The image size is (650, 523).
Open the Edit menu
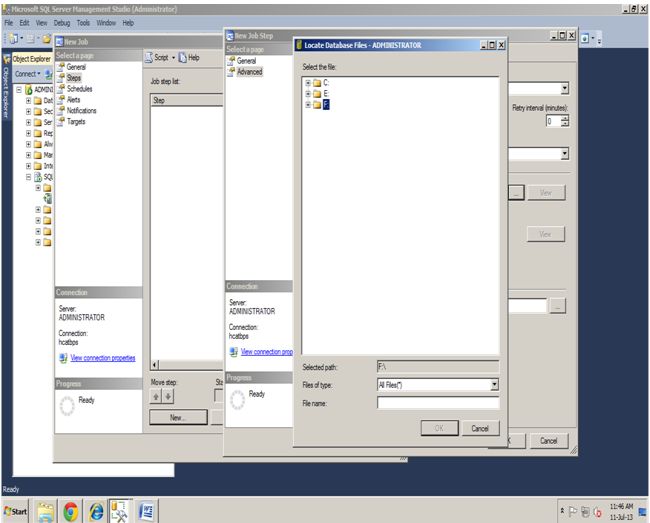pyautogui.click(x=24, y=23)
